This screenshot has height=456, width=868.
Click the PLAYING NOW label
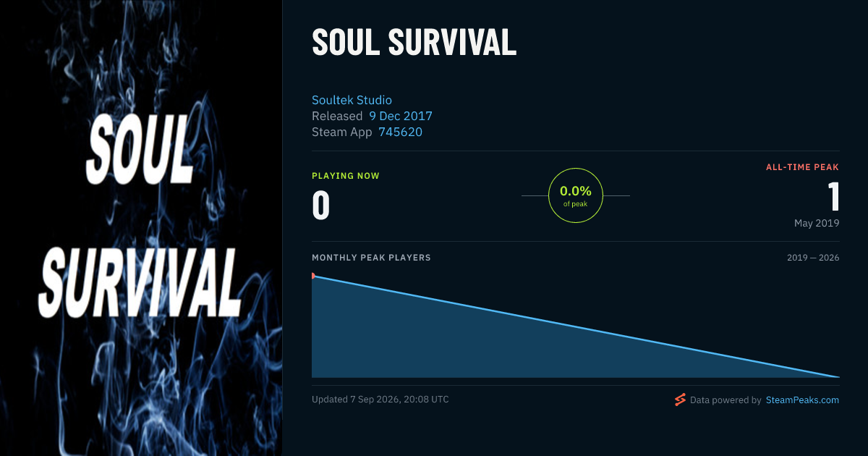(x=346, y=176)
